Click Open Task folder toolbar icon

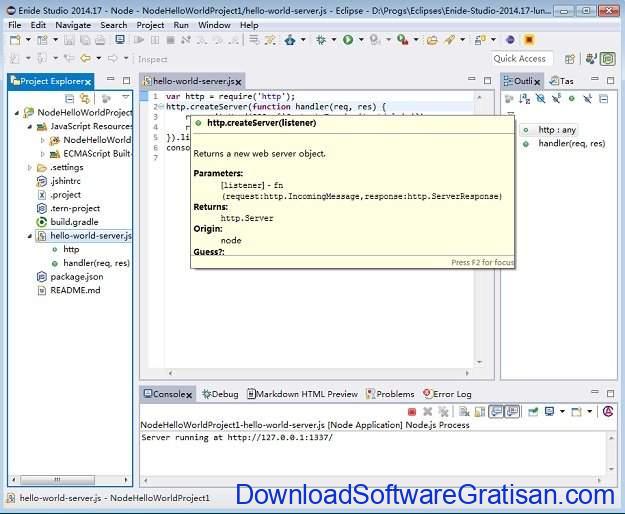pyautogui.click(x=432, y=40)
